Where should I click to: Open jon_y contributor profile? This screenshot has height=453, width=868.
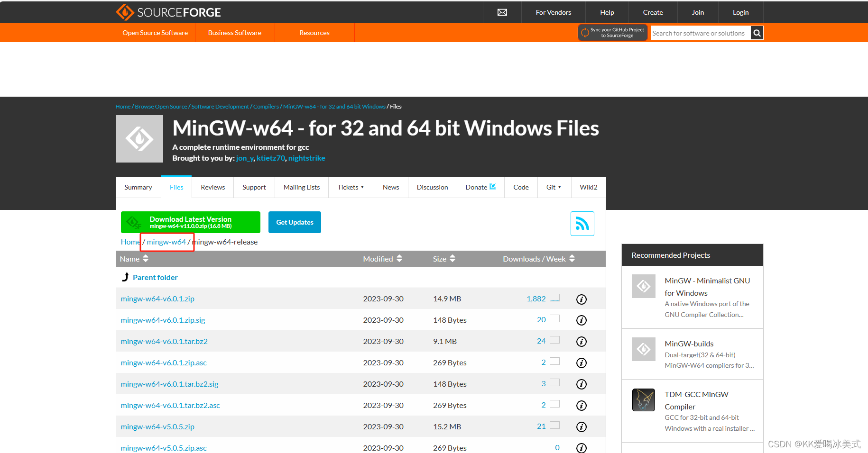(245, 158)
